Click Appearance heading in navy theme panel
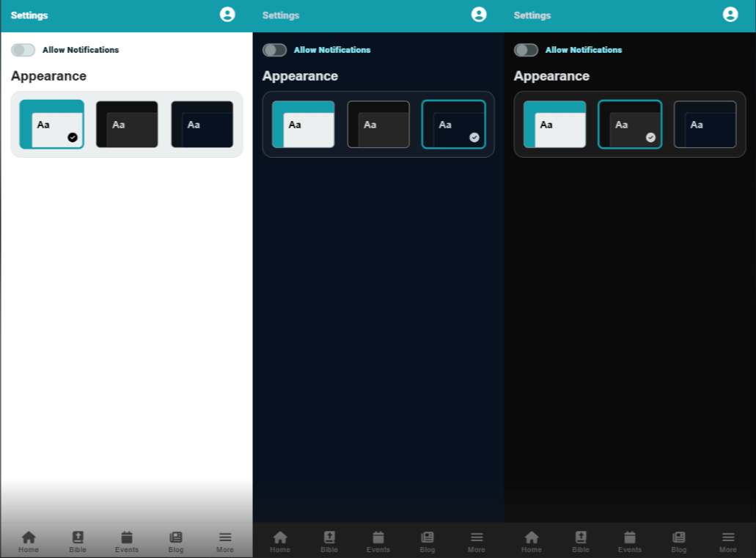Screen dimensions: 756x558 click(300, 76)
